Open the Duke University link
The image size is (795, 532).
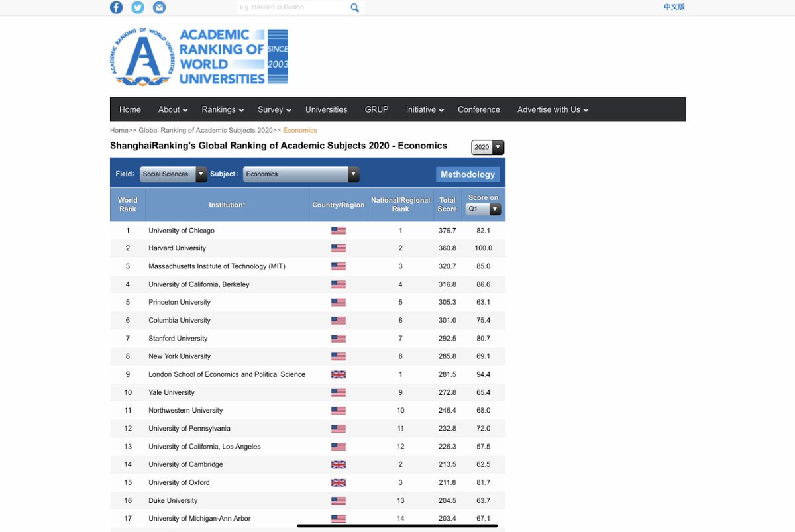(173, 500)
